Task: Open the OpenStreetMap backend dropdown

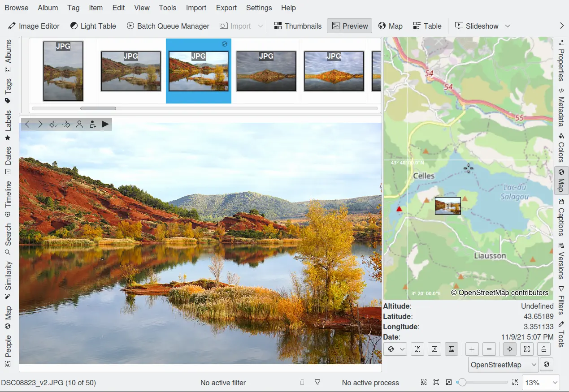Action: [503, 365]
